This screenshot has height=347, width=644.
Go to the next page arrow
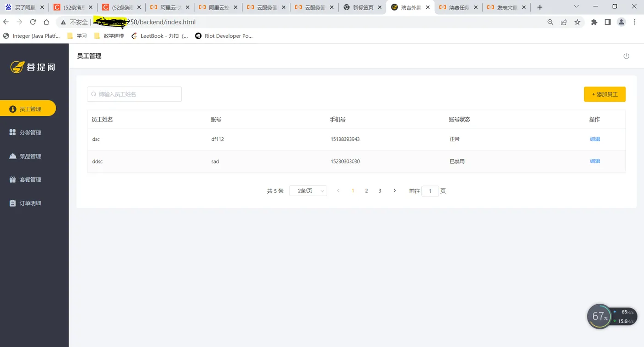pos(394,191)
